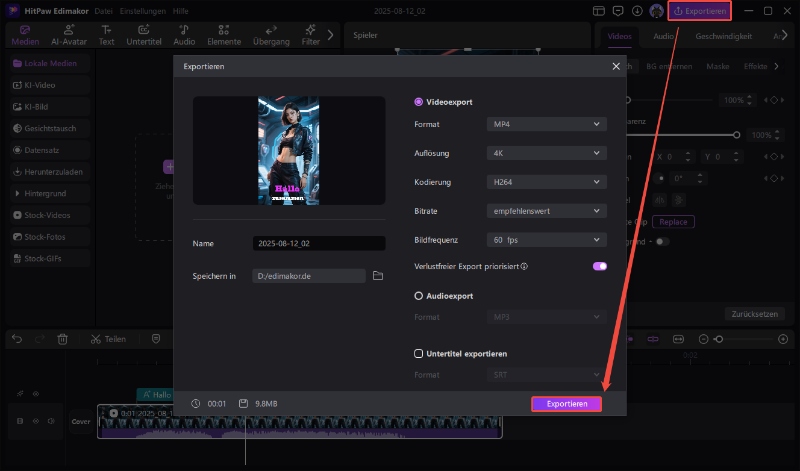Image resolution: width=800 pixels, height=471 pixels.
Task: Open the Datei menu
Action: click(103, 11)
